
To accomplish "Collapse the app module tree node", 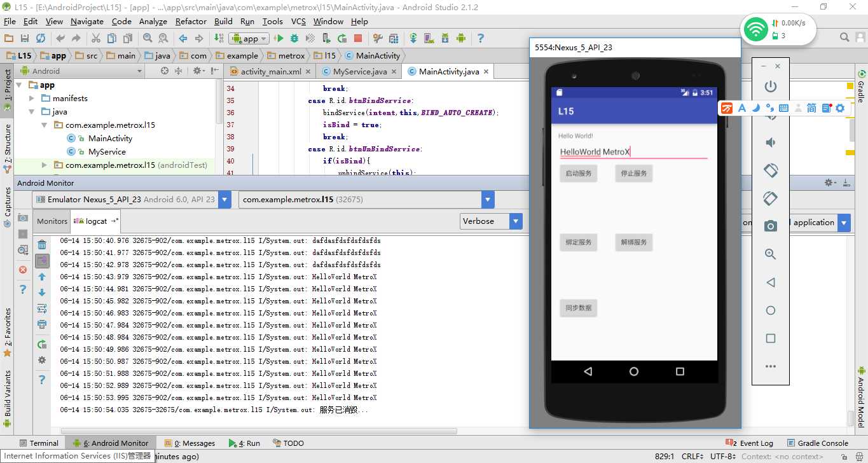I will click(19, 85).
